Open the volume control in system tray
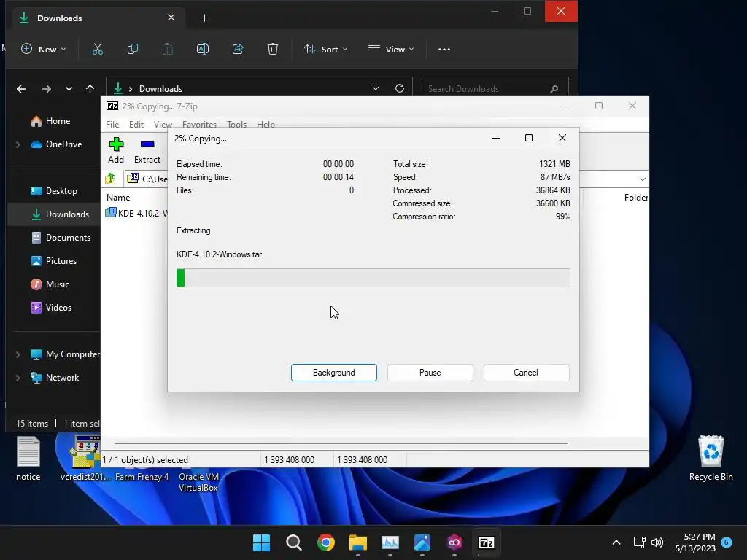747x560 pixels. pos(657,542)
